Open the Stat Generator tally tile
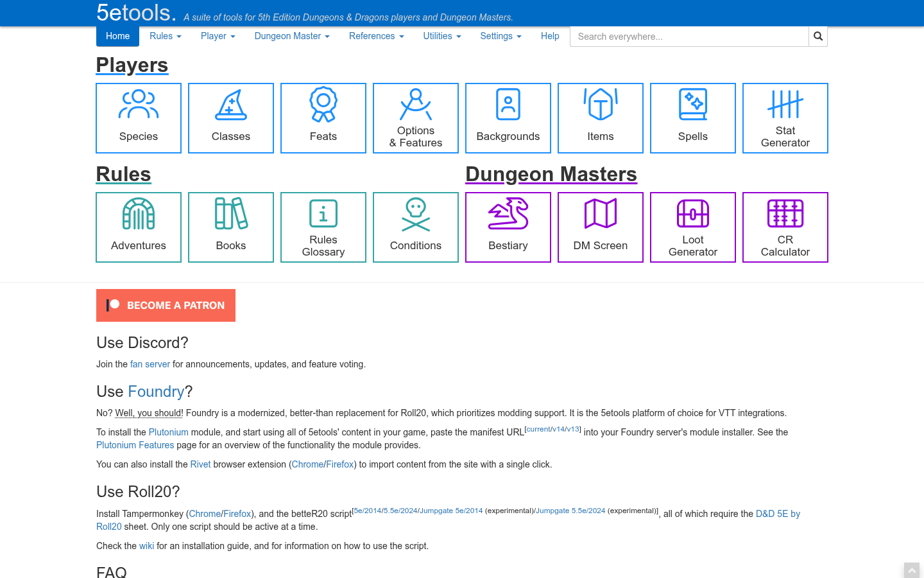This screenshot has height=578, width=924. [x=785, y=118]
